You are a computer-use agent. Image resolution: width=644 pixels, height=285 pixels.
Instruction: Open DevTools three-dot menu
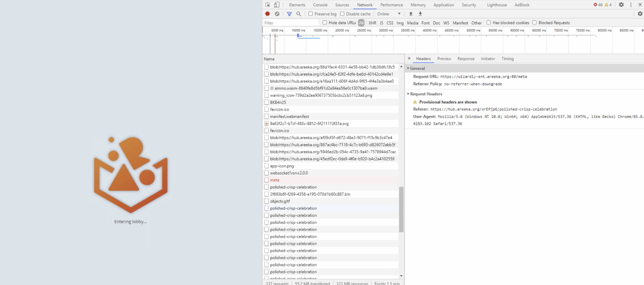tap(631, 5)
